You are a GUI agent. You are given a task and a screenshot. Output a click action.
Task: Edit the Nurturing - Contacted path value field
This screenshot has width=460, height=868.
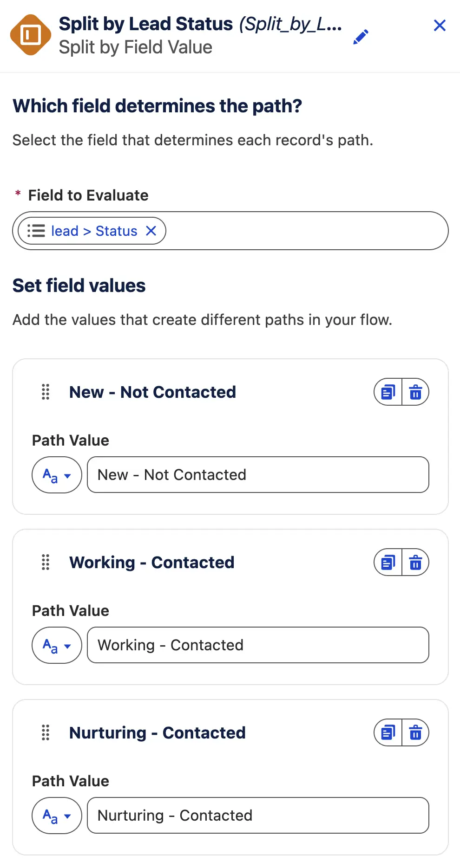point(258,816)
